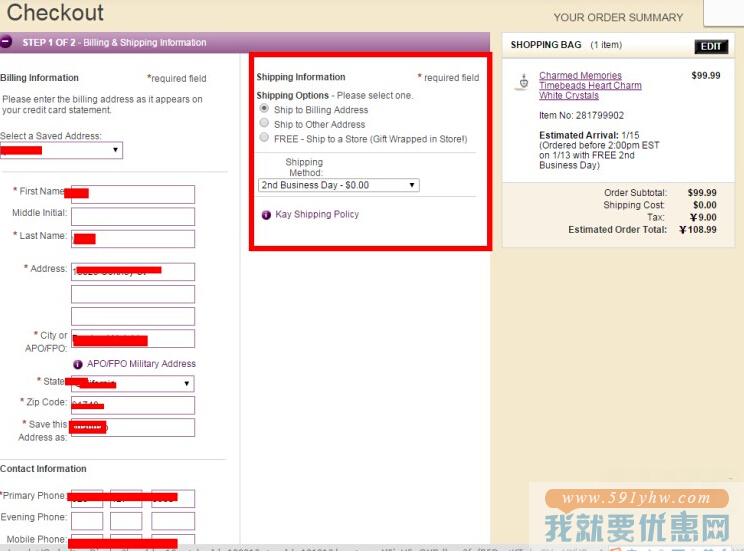The width and height of the screenshot is (744, 552).
Task: Select Ship to Billing Address option
Action: [264, 109]
